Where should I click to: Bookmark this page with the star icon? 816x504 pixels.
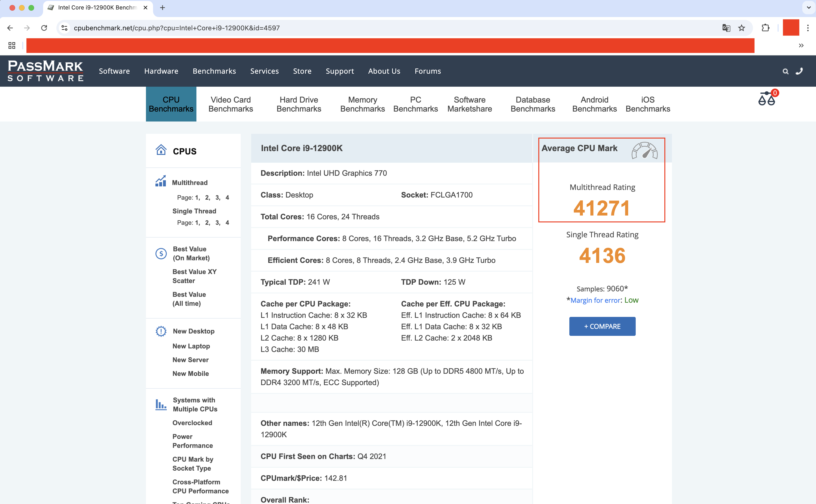pos(741,28)
